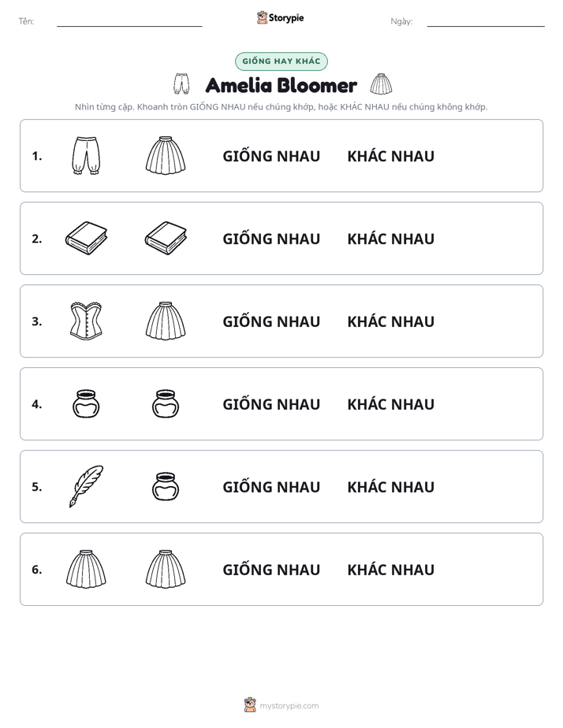Click the GIỐNG HAY KHÁC badge
The height and width of the screenshot is (728, 563).
point(281,61)
